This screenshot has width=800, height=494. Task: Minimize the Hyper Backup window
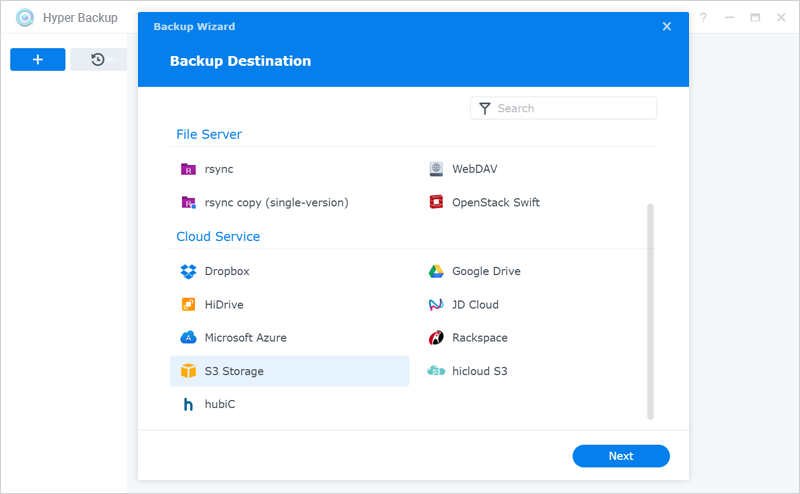(x=730, y=18)
